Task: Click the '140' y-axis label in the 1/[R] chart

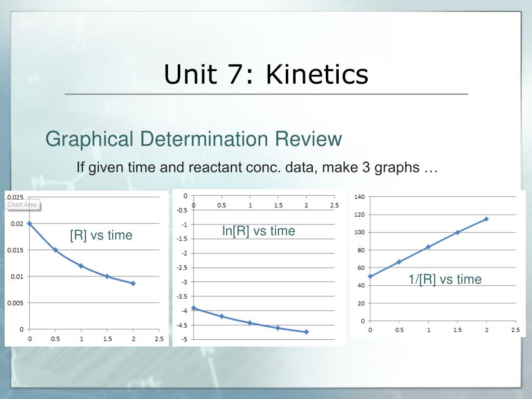Action: [x=360, y=197]
